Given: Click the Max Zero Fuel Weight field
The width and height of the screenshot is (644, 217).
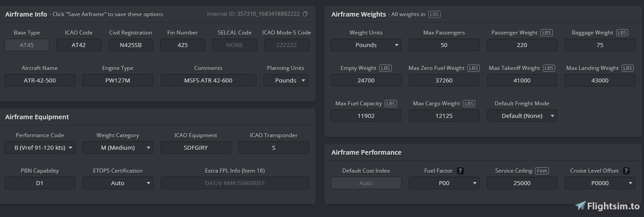Looking at the screenshot, I should (x=444, y=81).
